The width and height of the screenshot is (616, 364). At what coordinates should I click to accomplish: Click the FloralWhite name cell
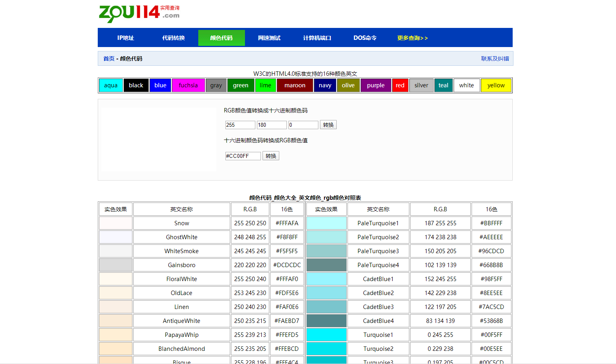click(182, 279)
